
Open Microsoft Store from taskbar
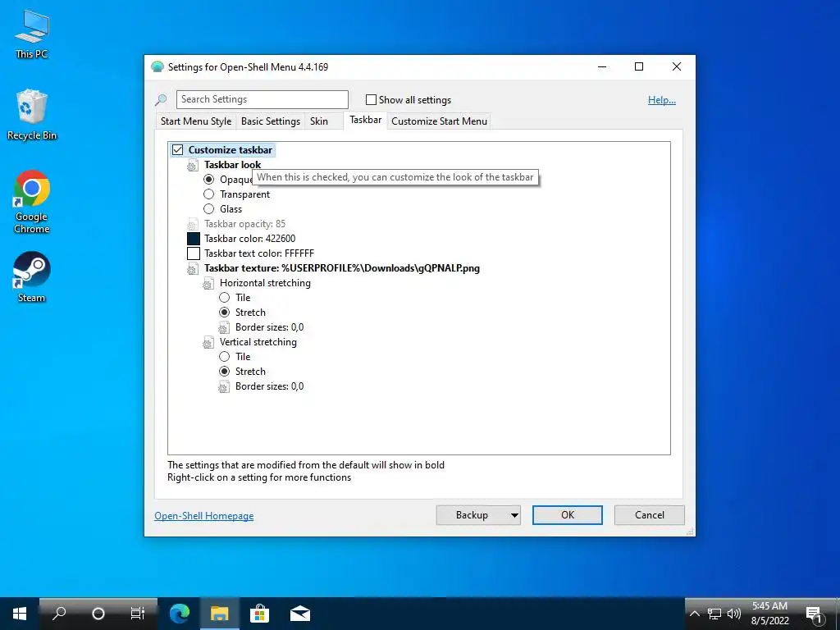(x=259, y=614)
